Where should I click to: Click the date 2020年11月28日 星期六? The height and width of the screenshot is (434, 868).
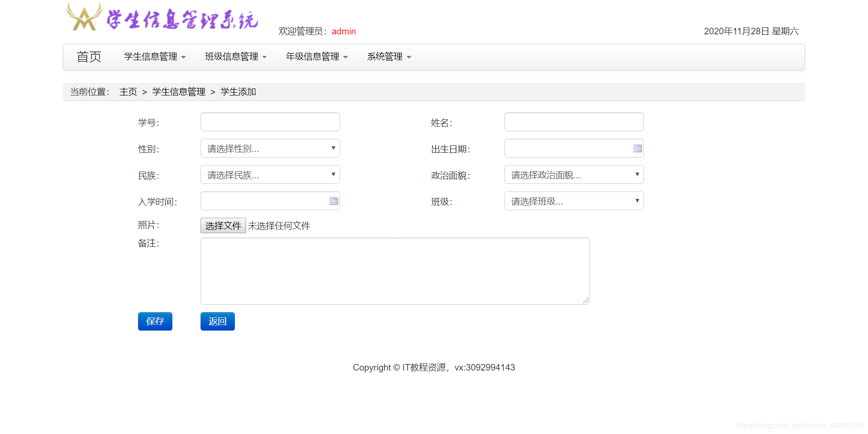coord(751,32)
